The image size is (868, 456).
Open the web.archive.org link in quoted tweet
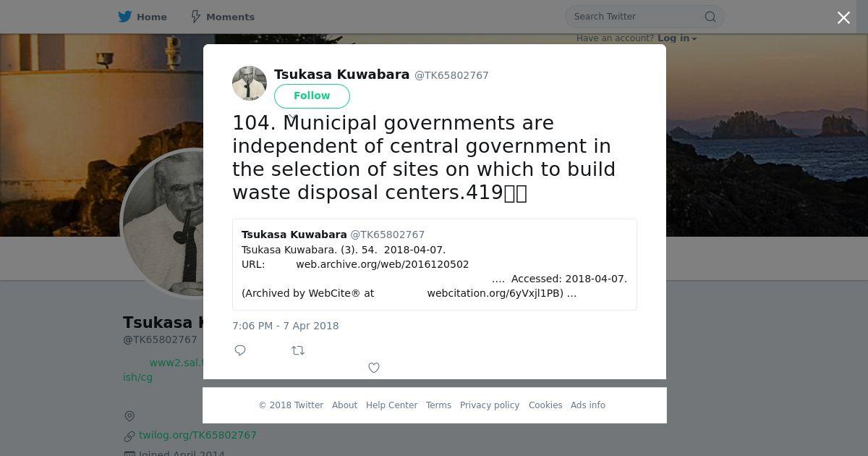pos(383,264)
